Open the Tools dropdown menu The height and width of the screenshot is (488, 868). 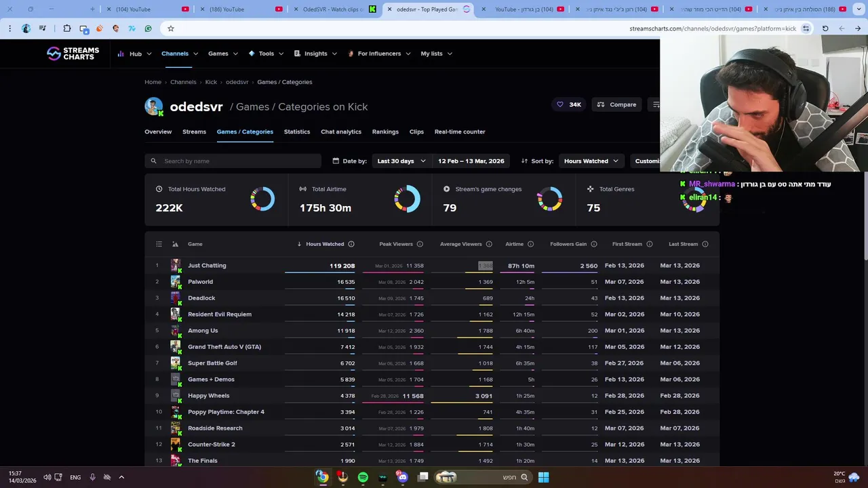[x=266, y=54]
